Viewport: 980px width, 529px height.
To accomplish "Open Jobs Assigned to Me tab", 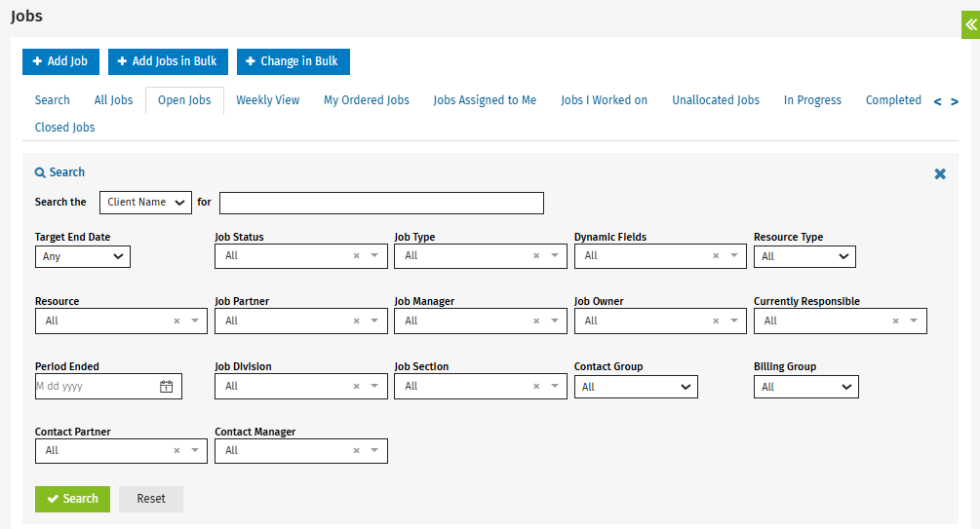I will 485,100.
